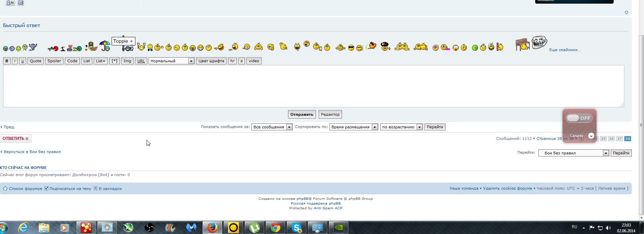
Task: Click the email envelope icon
Action: point(21,3)
